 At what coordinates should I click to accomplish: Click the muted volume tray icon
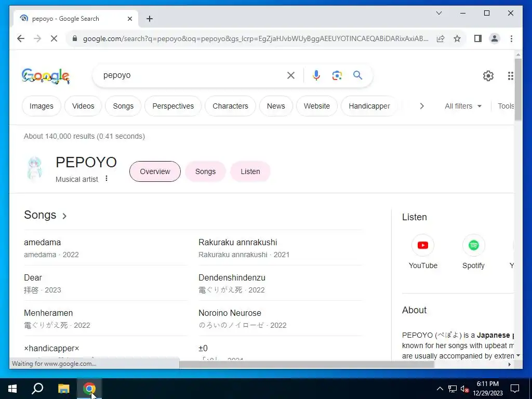pyautogui.click(x=465, y=389)
